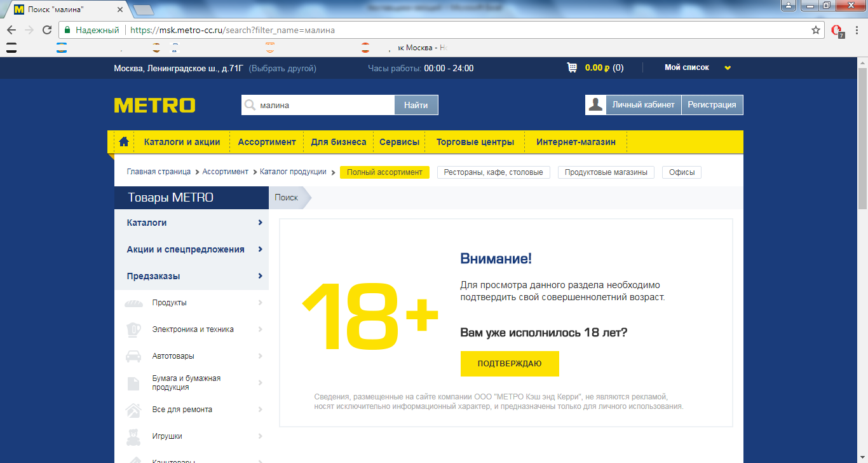Click the user avatar icon
The image size is (868, 463).
pos(595,105)
